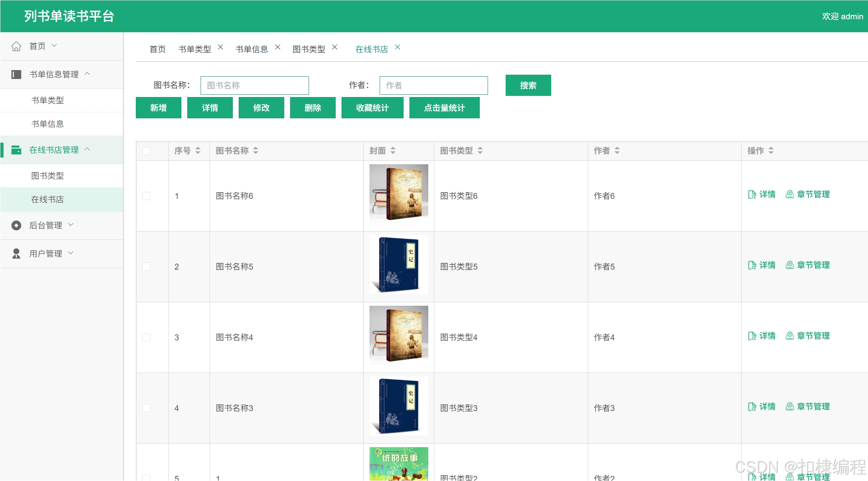868x481 pixels.
Task: Open 图书类型 in sidebar submenu
Action: 48,176
